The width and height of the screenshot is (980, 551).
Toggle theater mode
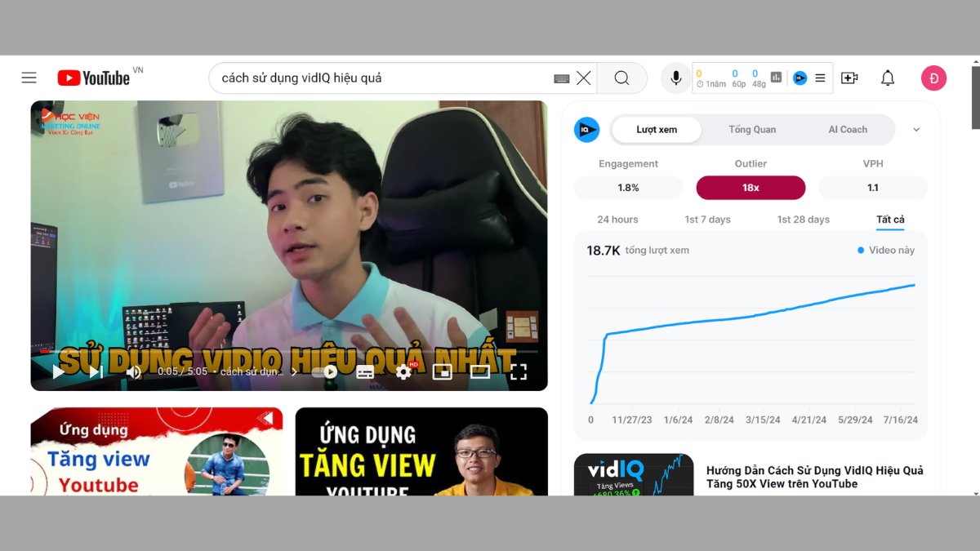pos(480,372)
